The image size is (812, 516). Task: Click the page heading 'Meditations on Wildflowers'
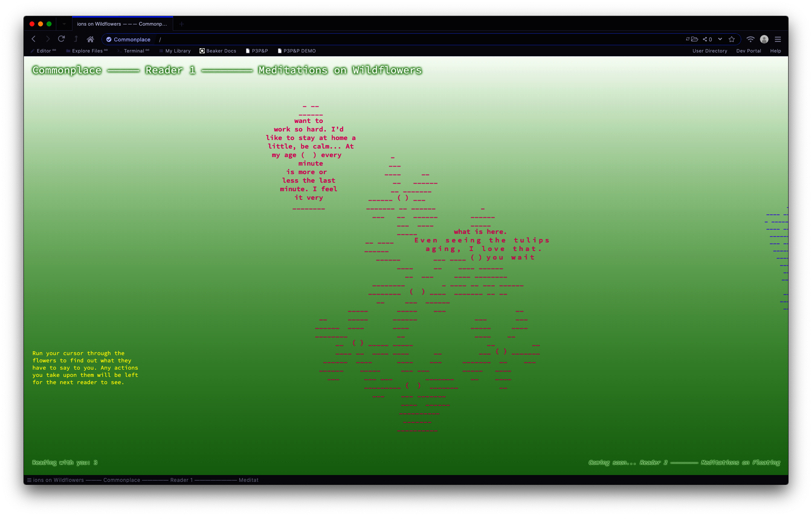coord(340,70)
